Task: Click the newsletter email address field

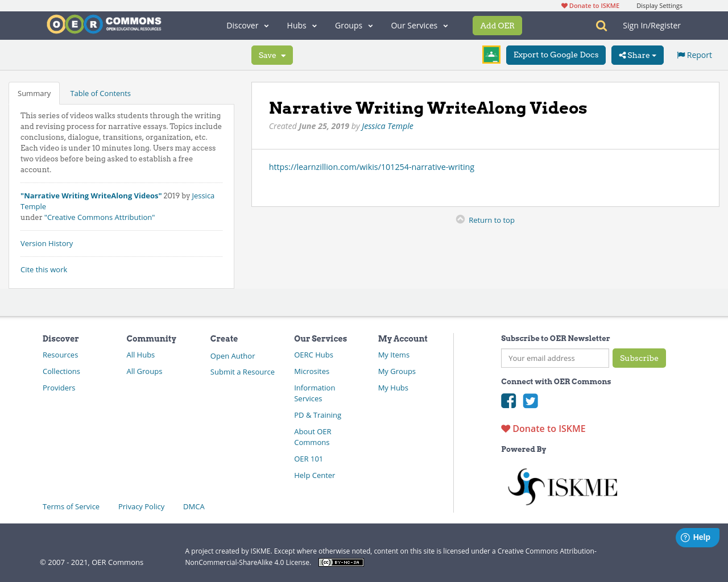Action: tap(555, 358)
